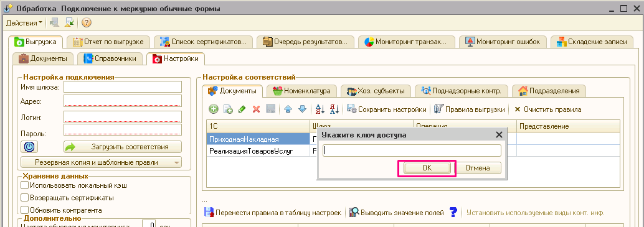Viewport: 644px width, 227px height.
Task: Click the pencil edit icon
Action: (x=242, y=109)
